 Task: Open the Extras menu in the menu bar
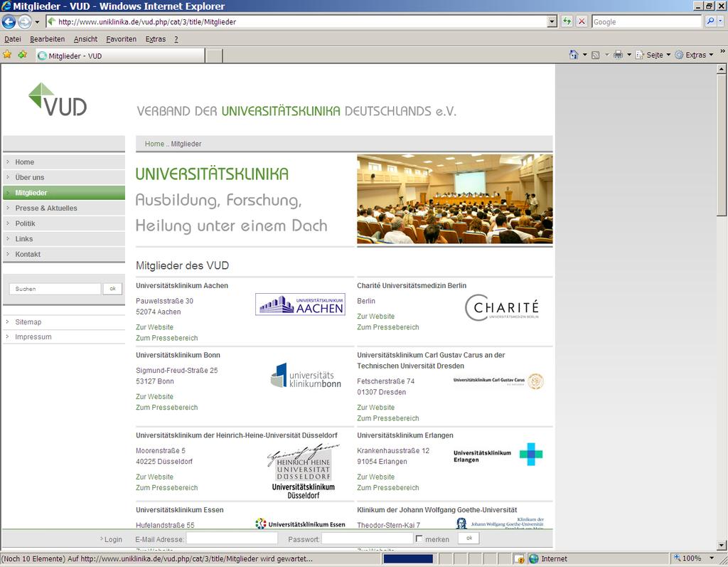[x=156, y=39]
